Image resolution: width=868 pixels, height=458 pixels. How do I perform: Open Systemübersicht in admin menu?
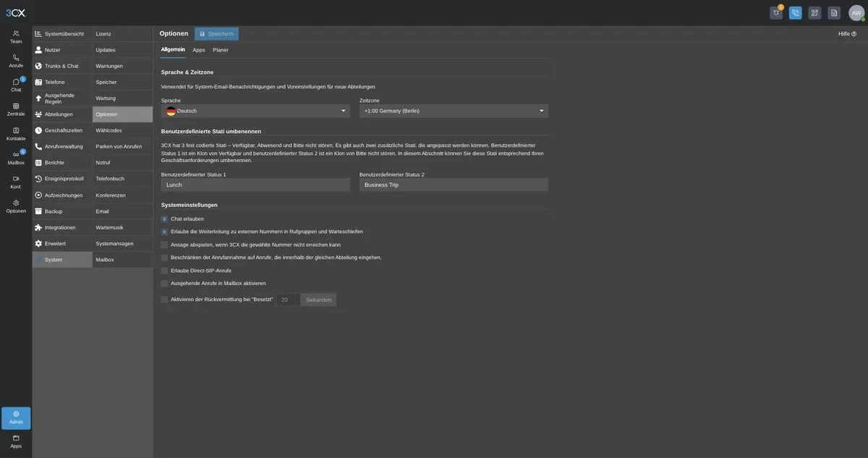click(63, 34)
